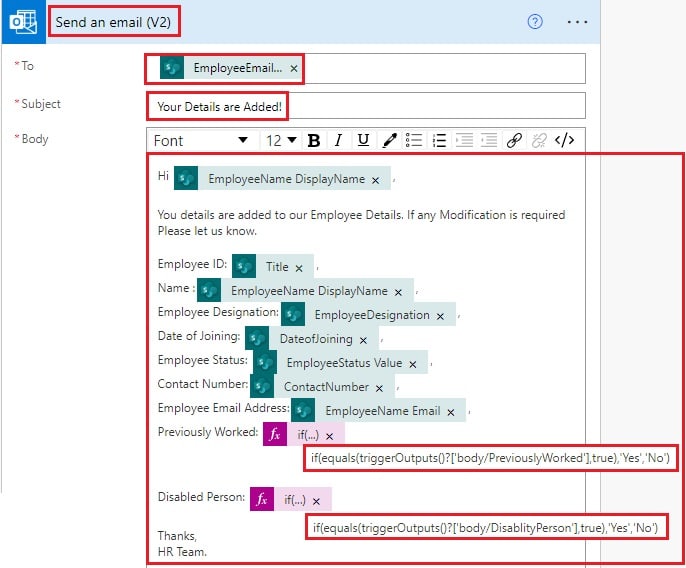Click the "Employee Email Address:" label
Screen dimensions: 686x568
click(224, 408)
